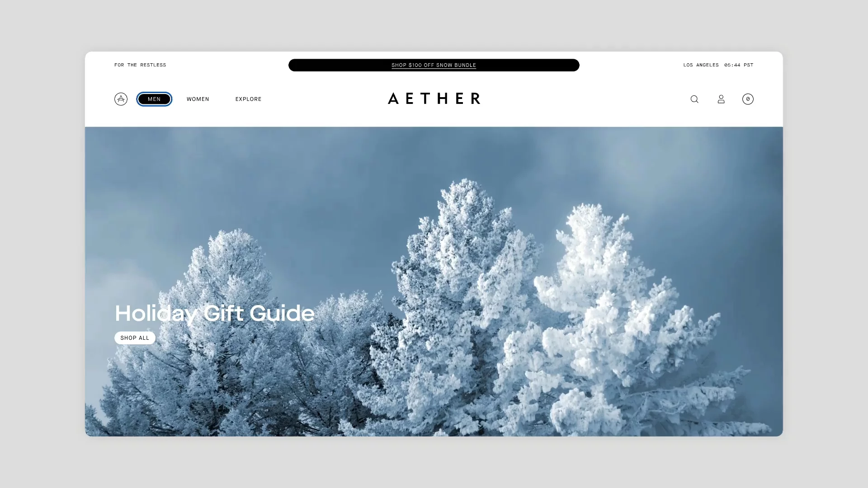Click the search icon
The image size is (868, 488).
point(694,99)
